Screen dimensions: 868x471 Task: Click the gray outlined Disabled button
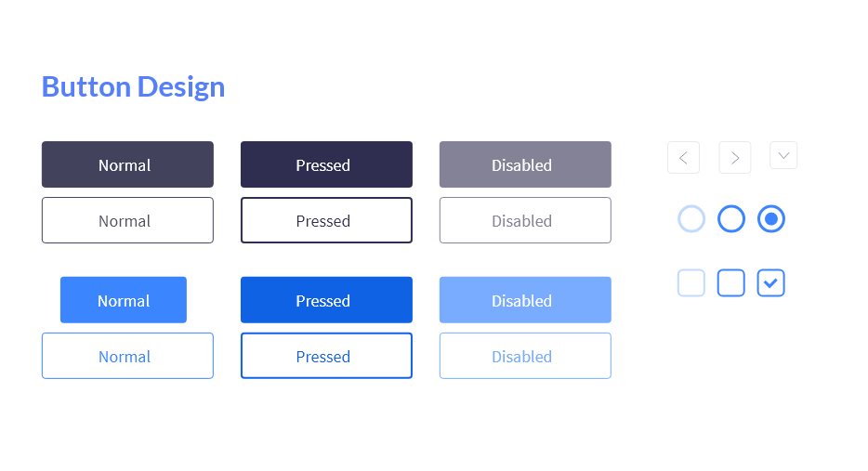pos(525,220)
